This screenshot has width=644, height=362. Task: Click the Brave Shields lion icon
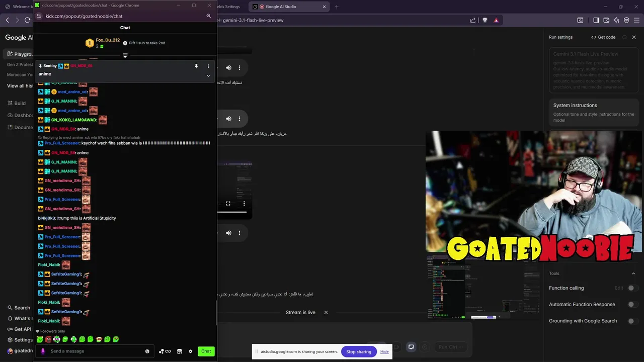coord(485,20)
